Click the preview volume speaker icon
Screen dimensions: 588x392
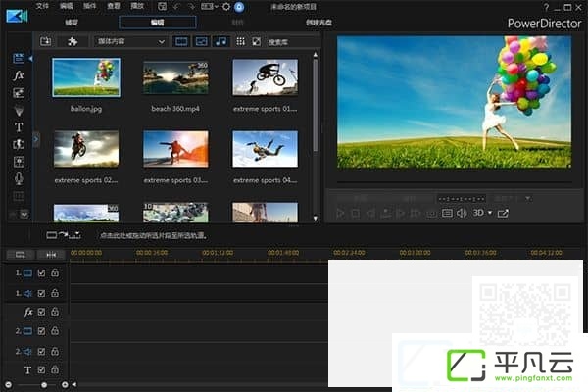462,213
